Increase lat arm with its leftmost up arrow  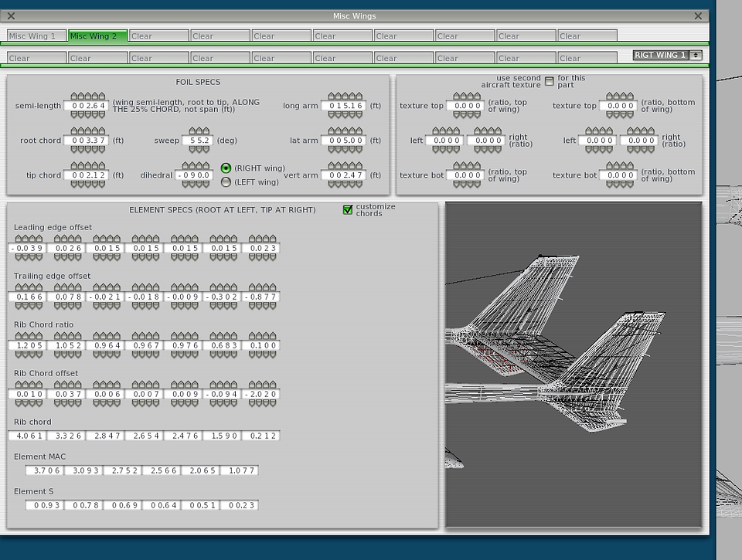pyautogui.click(x=332, y=131)
